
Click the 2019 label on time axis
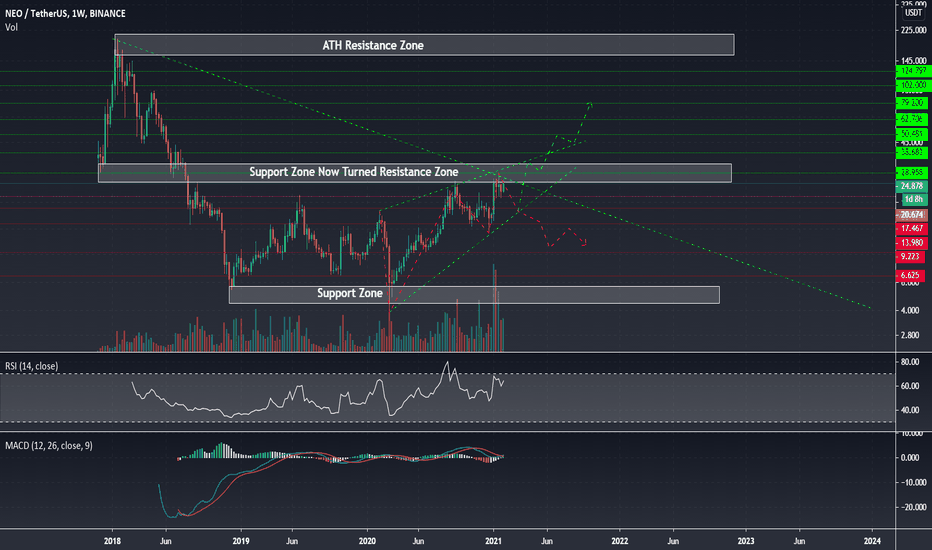241,541
